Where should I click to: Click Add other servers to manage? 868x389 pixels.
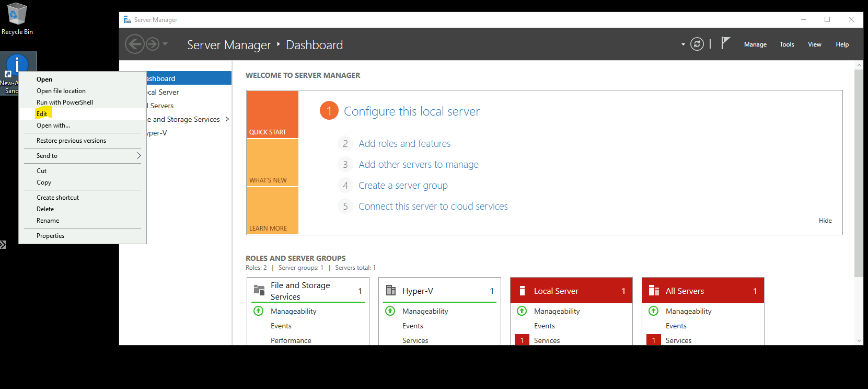coord(419,165)
